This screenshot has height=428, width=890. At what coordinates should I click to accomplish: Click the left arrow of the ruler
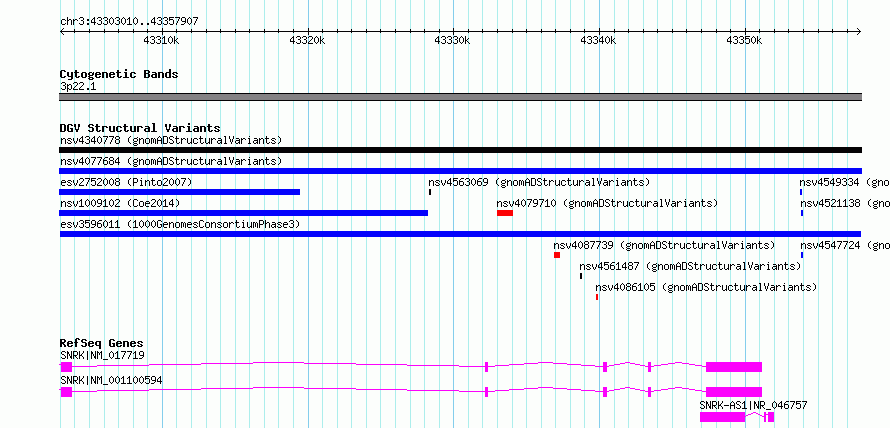click(62, 31)
